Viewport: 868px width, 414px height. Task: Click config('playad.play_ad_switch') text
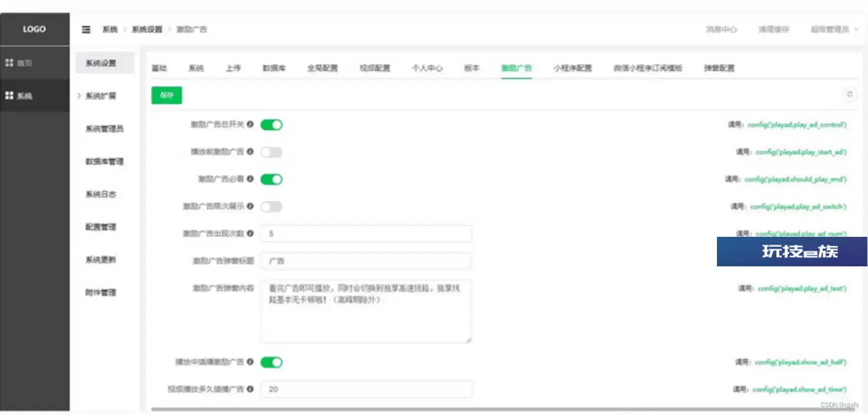coord(798,207)
